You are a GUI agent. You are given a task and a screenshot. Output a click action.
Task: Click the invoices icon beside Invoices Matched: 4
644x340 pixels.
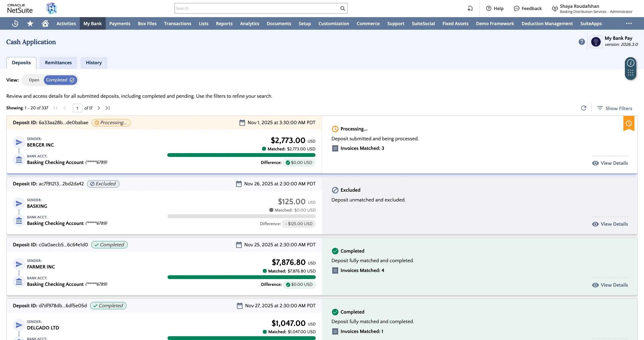335,270
